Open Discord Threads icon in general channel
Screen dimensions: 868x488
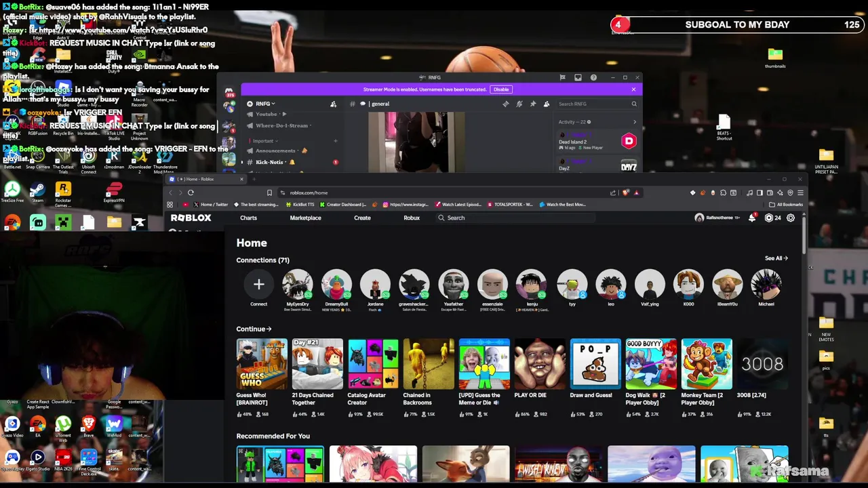pos(506,104)
